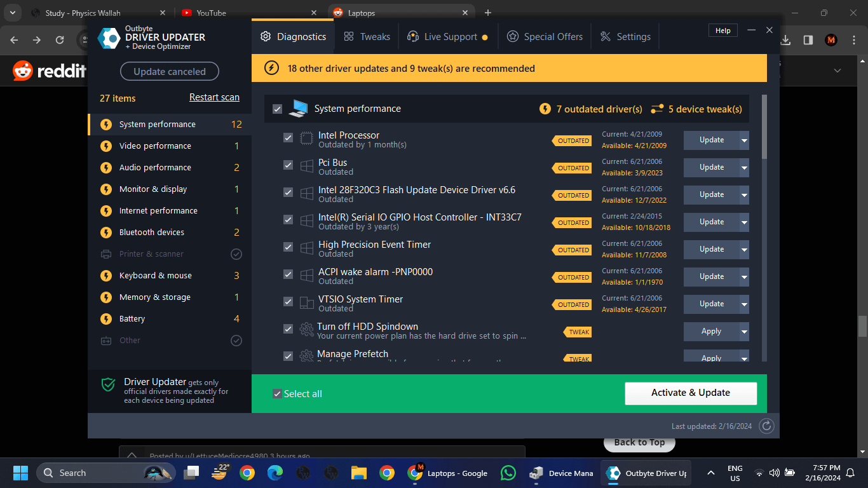868x488 pixels.
Task: Click the Windows icon beside Pci Bus
Action: (306, 165)
